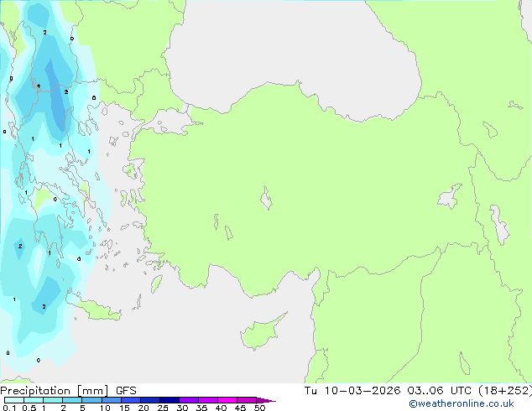Click the 15–20 mm blue swatch

click(130, 400)
